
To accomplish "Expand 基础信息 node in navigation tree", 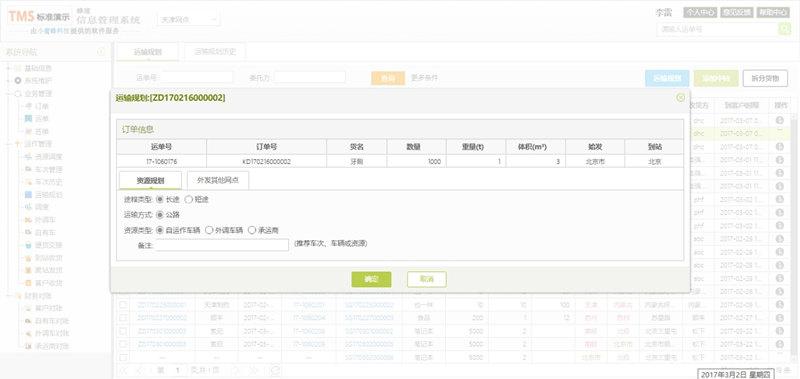I will tap(9, 68).
